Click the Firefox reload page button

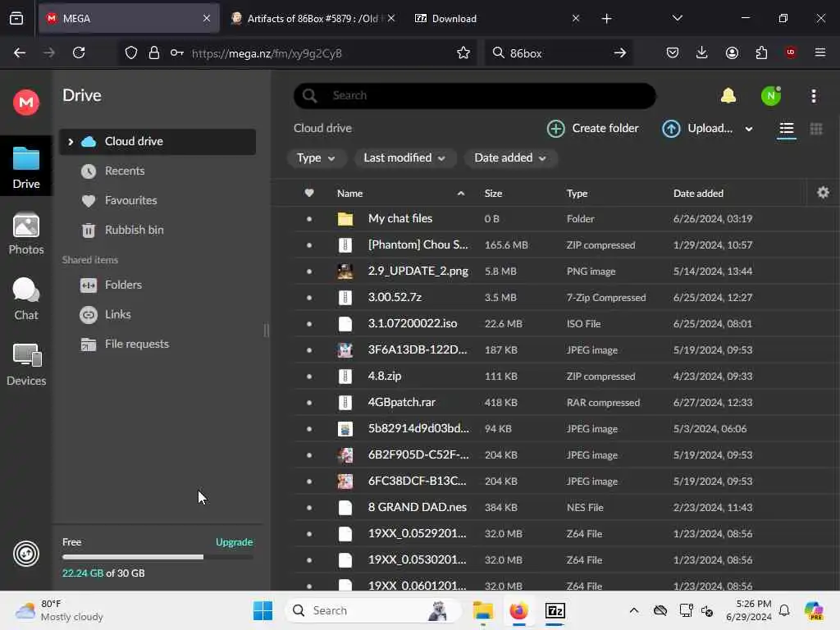click(79, 52)
